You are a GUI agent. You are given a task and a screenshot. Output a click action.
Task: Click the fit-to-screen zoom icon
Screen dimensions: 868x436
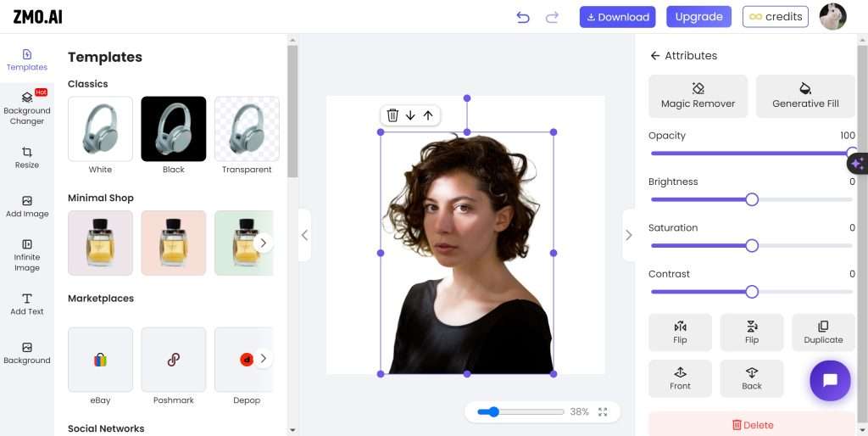coord(603,411)
